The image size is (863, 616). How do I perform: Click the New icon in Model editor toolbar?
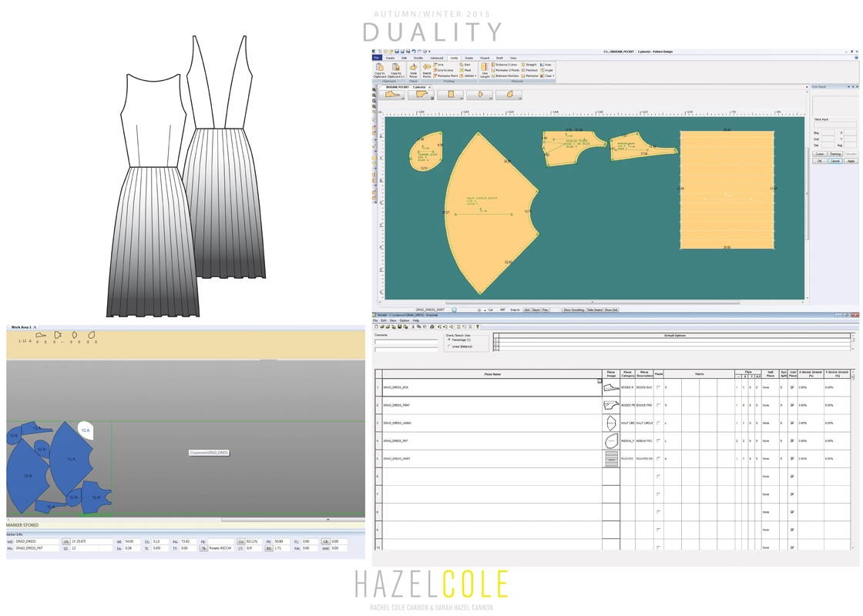click(x=377, y=326)
